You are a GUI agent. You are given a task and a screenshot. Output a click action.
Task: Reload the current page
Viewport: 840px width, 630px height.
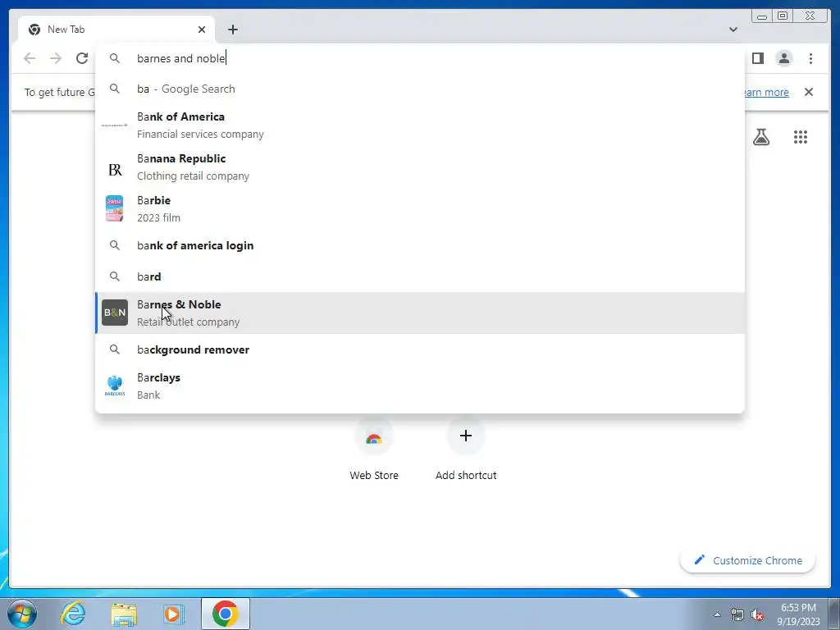tap(82, 58)
